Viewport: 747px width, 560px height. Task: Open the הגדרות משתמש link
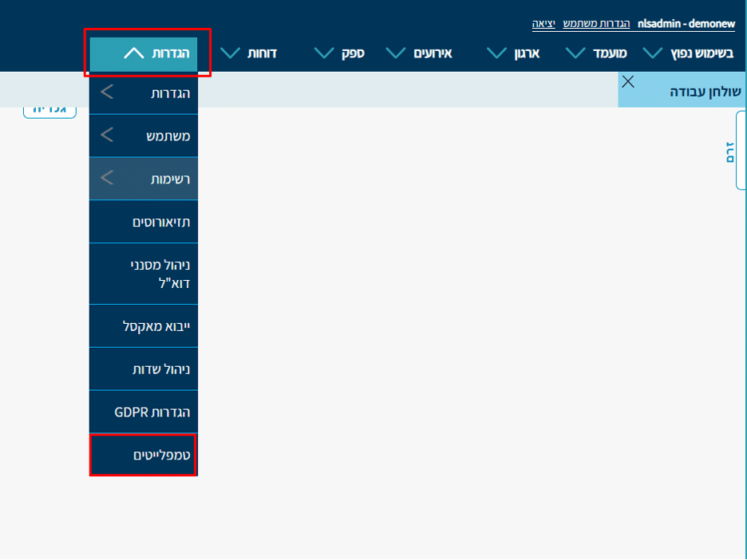pyautogui.click(x=596, y=24)
